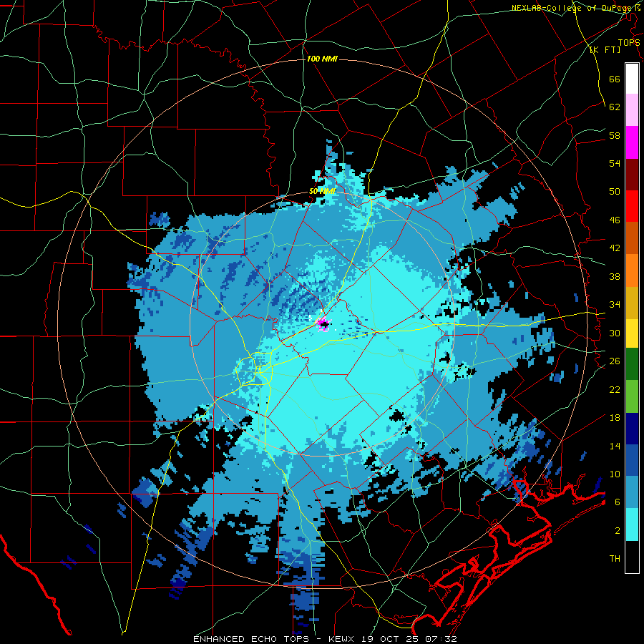Viewport: 644px width, 644px height.
Task: Click the bright red legend swatch
Action: coord(632,206)
